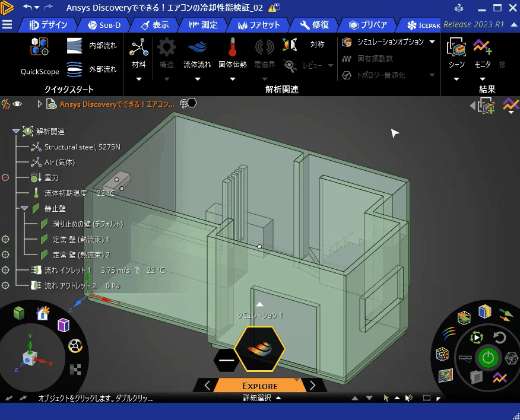Click the Fluid Flow (流体流れ) icon
Screen dimensions: 520x420
click(197, 47)
